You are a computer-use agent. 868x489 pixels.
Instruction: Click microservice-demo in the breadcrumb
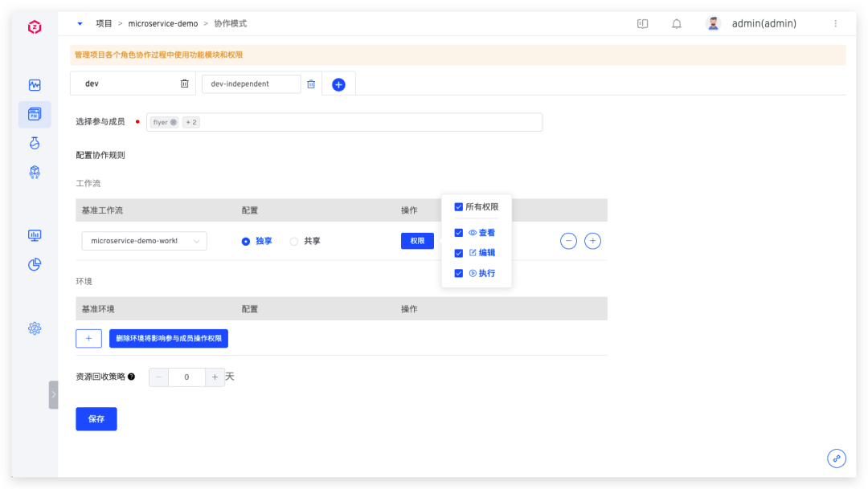coord(162,23)
